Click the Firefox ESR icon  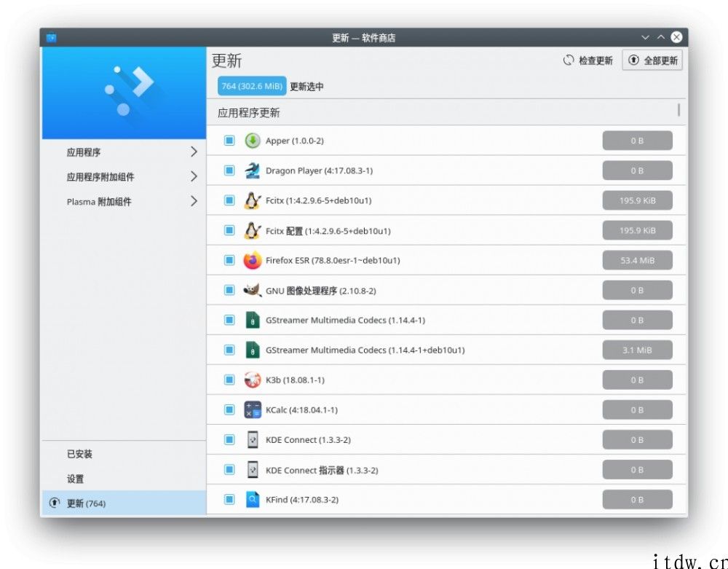pos(252,260)
